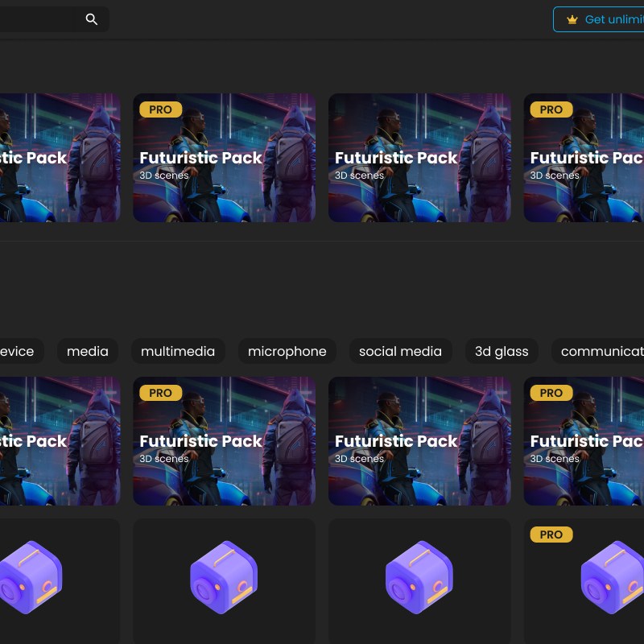Choose the "microphone" tag

click(287, 351)
